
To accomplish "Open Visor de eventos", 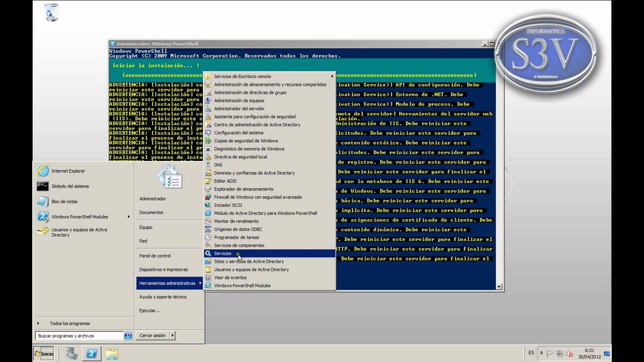I will click(270, 278).
